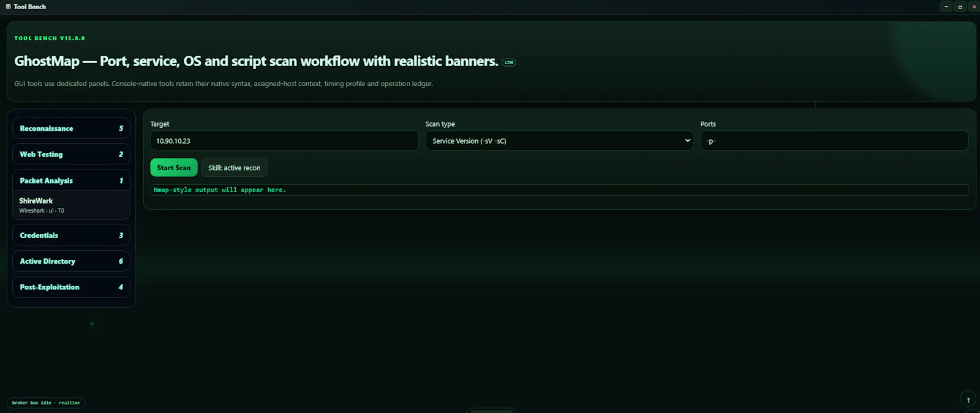Click the Skill: active recon button
Screen dimensions: 980x413
point(234,168)
